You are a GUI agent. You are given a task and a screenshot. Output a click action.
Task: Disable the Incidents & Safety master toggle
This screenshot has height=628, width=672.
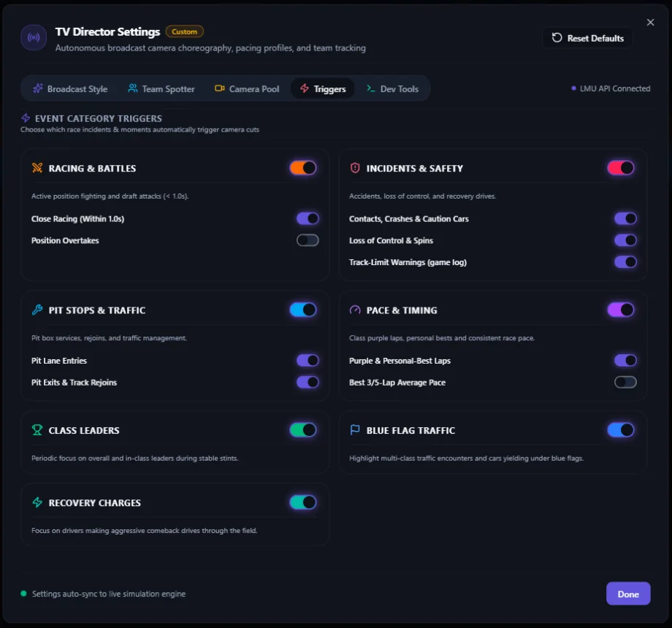621,168
